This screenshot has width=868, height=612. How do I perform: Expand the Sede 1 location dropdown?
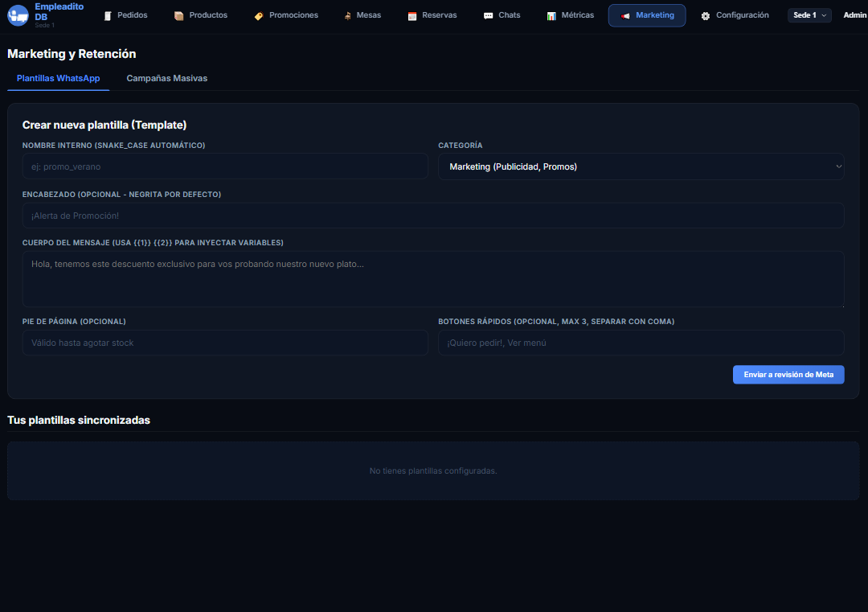pyautogui.click(x=809, y=15)
